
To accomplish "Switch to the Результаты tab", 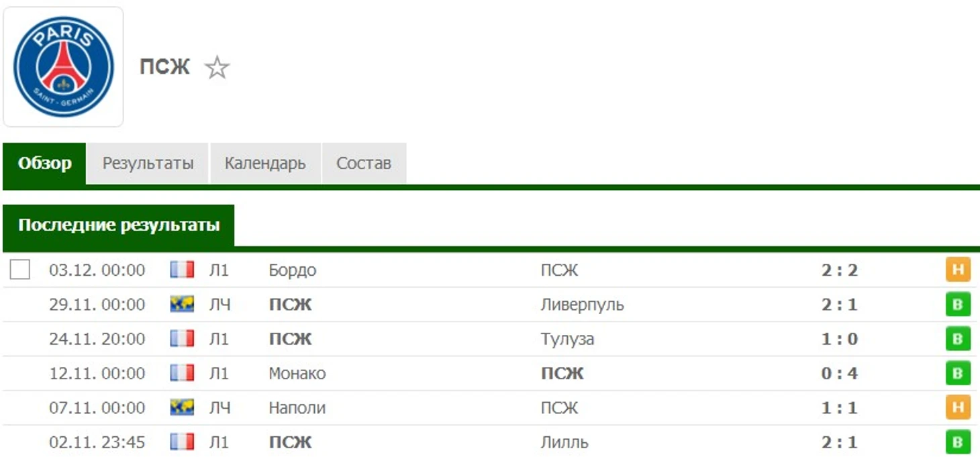I will click(x=148, y=163).
